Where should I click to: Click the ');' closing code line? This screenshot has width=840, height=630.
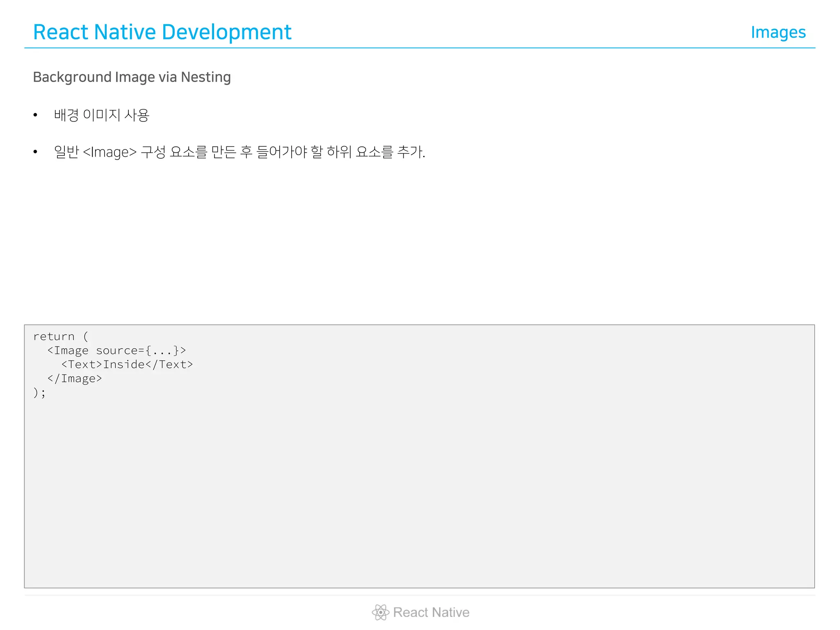point(39,393)
